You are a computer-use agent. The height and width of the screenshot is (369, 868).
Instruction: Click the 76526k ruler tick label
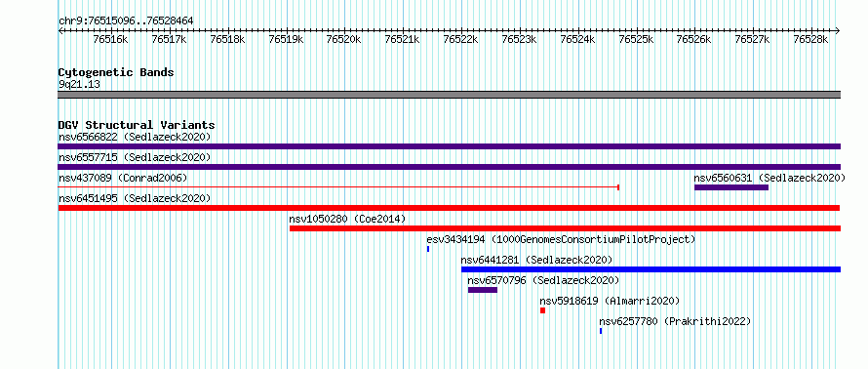tap(694, 40)
